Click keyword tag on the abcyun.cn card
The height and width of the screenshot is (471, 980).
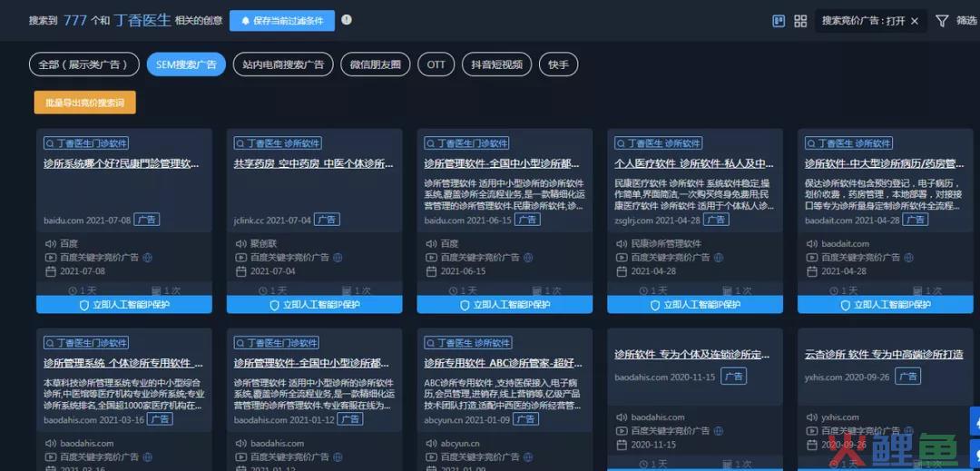(x=468, y=342)
